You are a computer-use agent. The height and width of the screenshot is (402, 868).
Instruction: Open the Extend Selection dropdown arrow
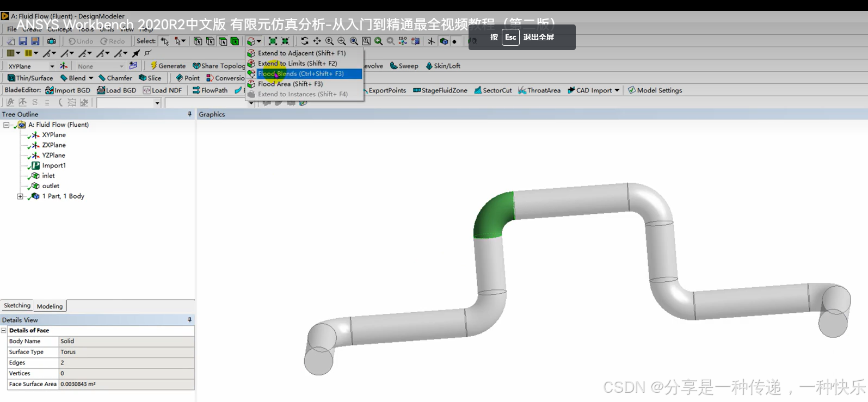click(x=259, y=41)
